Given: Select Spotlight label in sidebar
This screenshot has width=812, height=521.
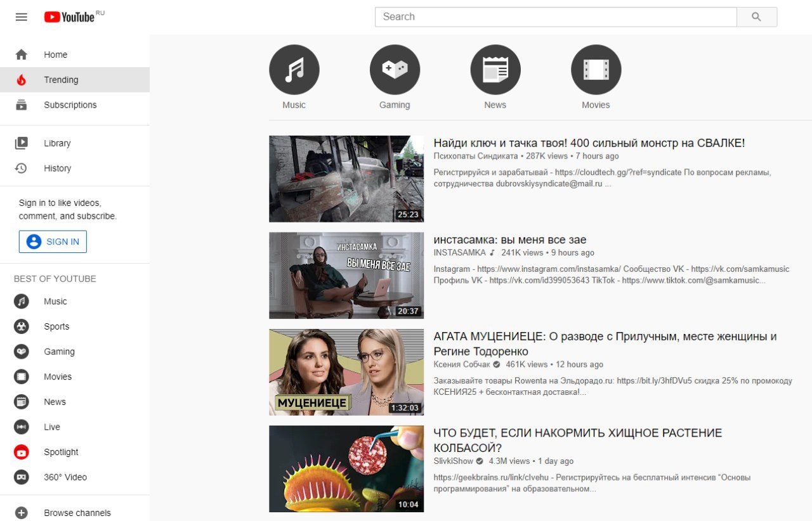Looking at the screenshot, I should pos(62,452).
